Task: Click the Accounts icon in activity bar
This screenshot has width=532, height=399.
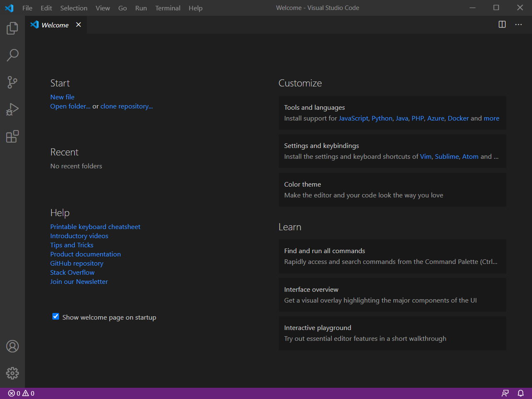Action: coord(12,346)
